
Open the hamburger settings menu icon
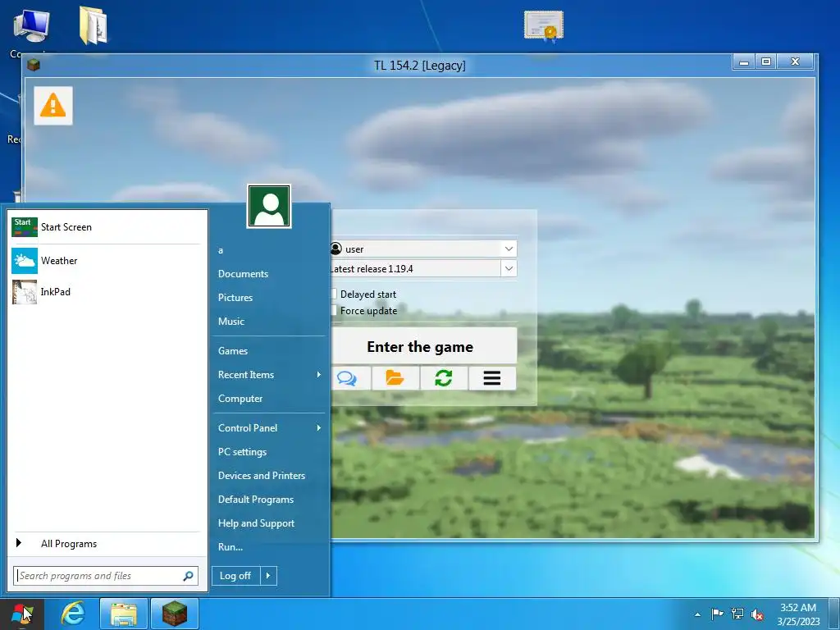pyautogui.click(x=492, y=378)
